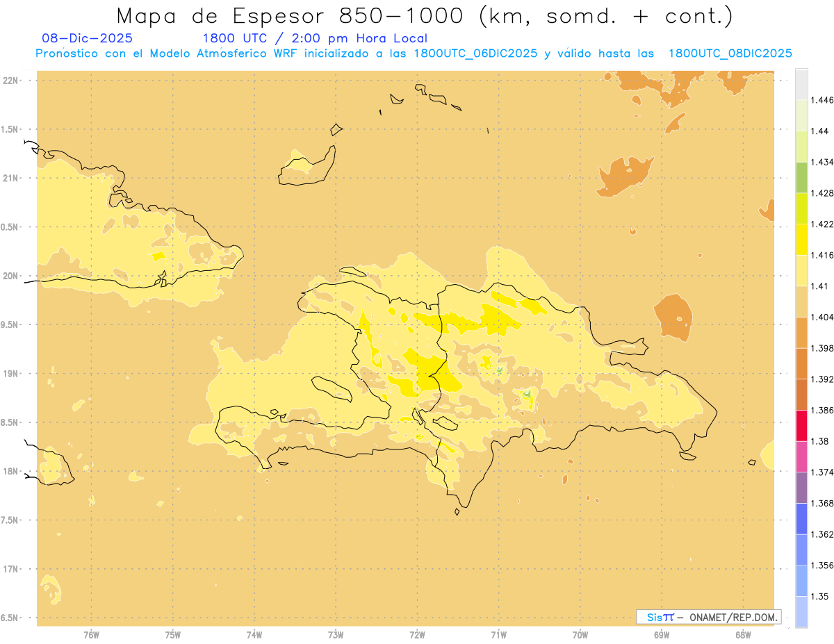The image size is (834, 644).
Task: Click the 'Sisπ – ONAMET/REP.DOM.' logo box
Action: coord(709,617)
